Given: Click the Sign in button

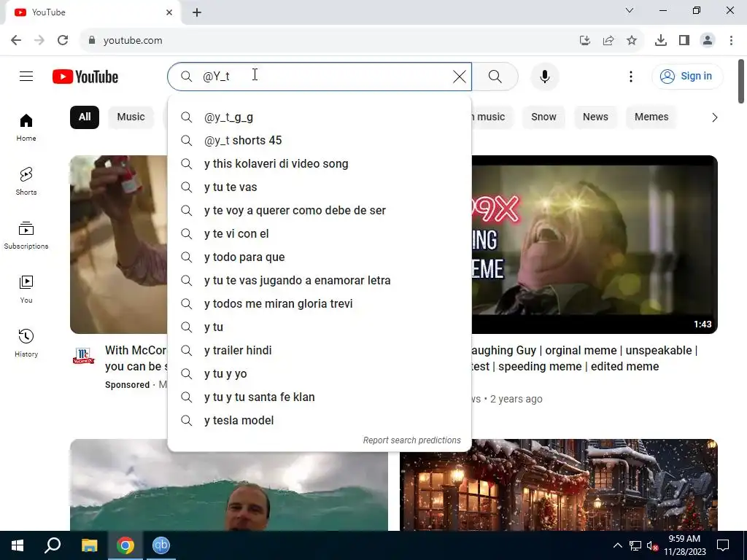Looking at the screenshot, I should click(687, 76).
